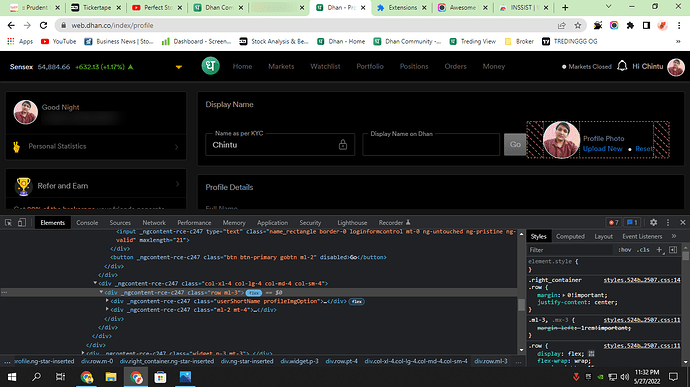This screenshot has width=690, height=387.
Task: Bookmark this page with the star
Action: click(x=578, y=26)
